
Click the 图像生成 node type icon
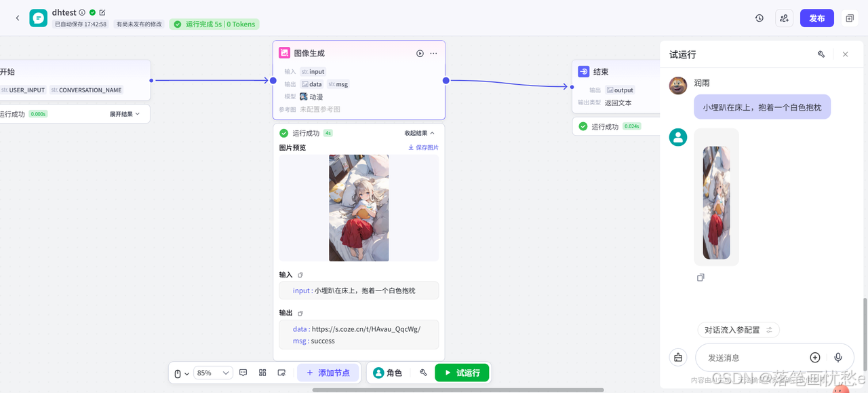pyautogui.click(x=284, y=53)
